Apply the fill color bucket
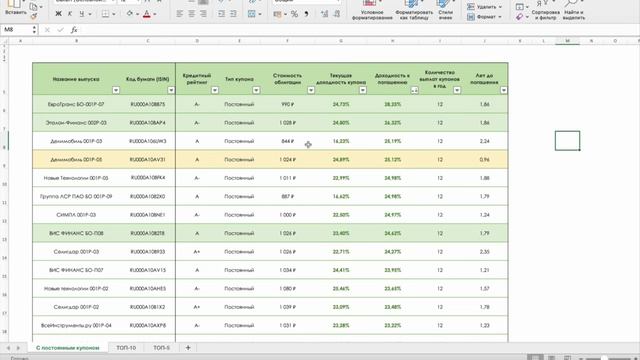 pyautogui.click(x=129, y=14)
